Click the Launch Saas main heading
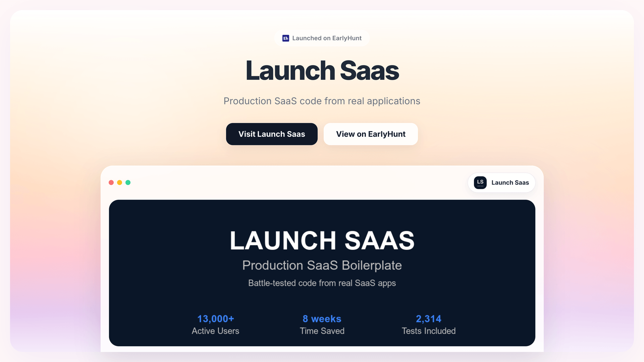The width and height of the screenshot is (644, 362). pos(322,71)
